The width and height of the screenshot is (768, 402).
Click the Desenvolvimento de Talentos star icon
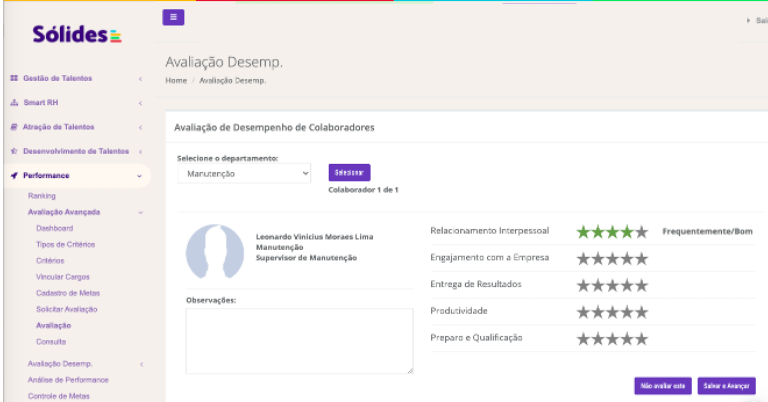pos(14,151)
